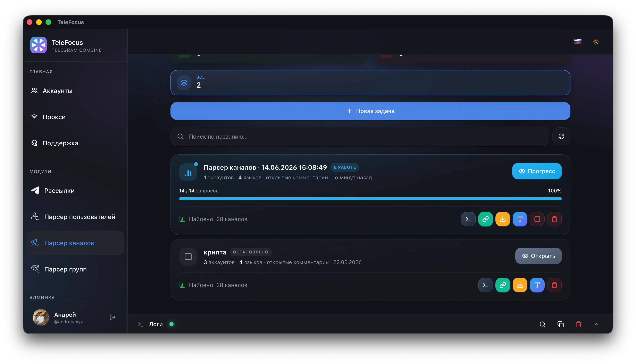This screenshot has height=364, width=636.
Task: Search logs with magnifier icon
Action: 542,324
